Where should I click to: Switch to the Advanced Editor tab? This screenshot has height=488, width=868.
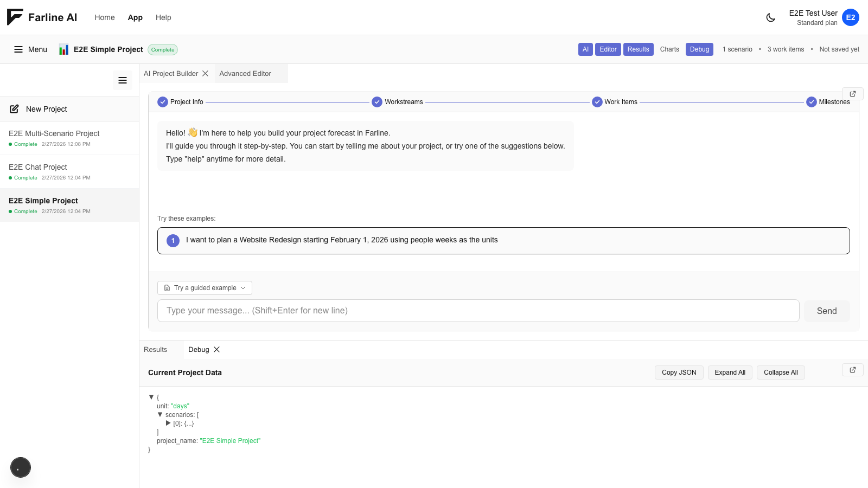point(245,74)
